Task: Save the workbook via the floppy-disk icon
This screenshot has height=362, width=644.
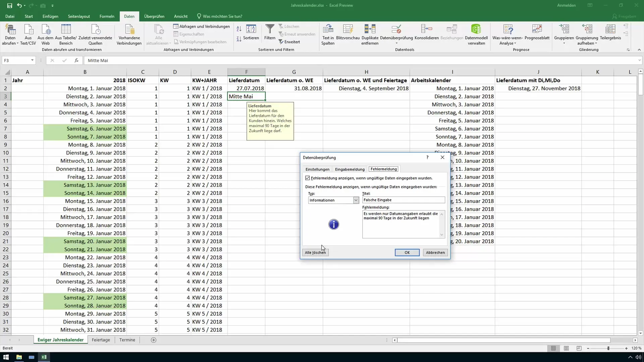Action: click(10, 6)
